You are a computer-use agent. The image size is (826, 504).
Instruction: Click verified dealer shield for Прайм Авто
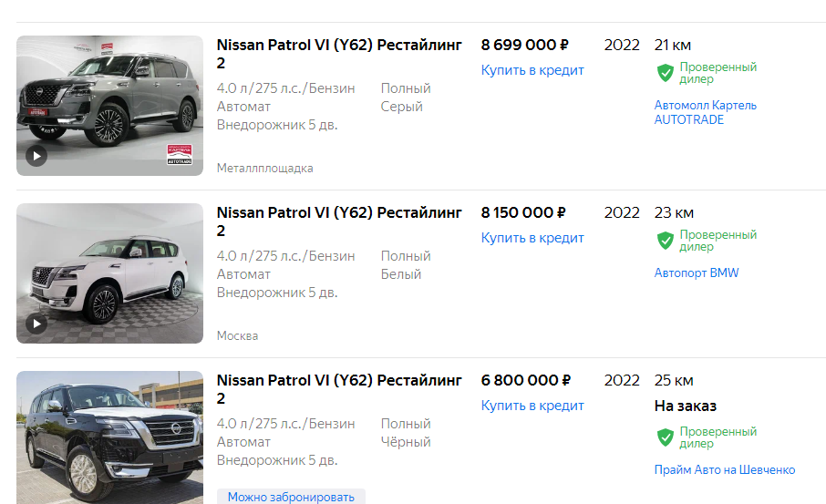tap(666, 437)
